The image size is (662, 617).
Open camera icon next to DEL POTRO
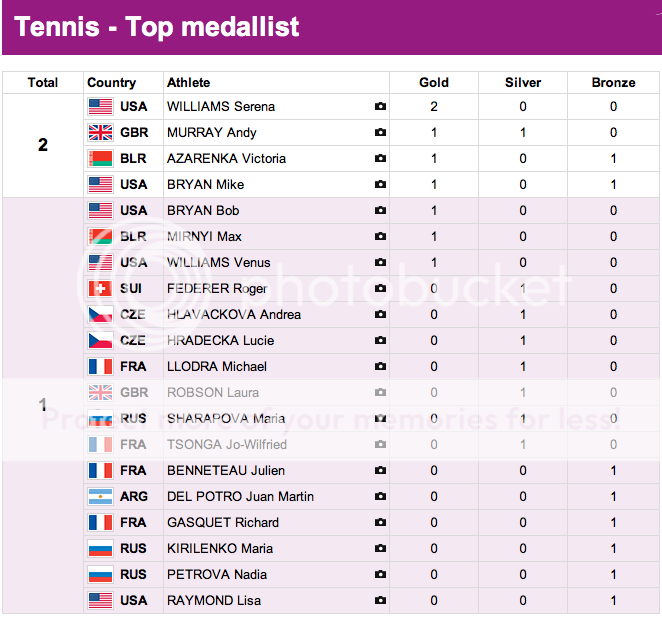tap(380, 496)
